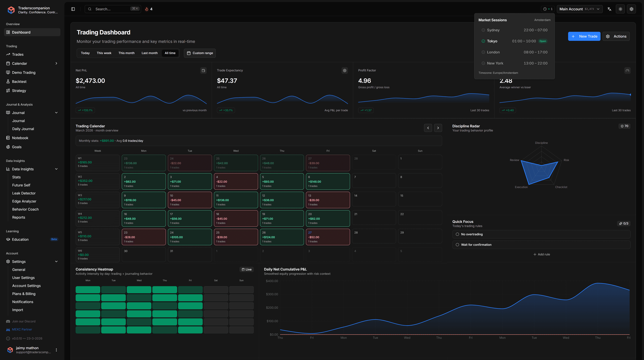Image resolution: width=644 pixels, height=360 pixels.
Task: Open the language translation icon
Action: pyautogui.click(x=609, y=9)
